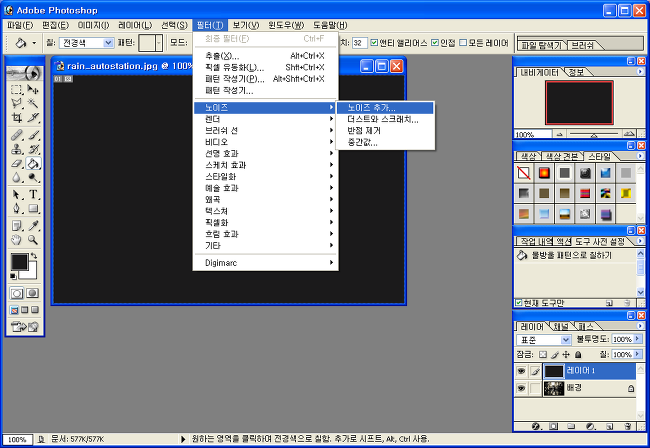
Task: Uncheck 현재 도구만 in tool presets panel
Action: pos(519,303)
